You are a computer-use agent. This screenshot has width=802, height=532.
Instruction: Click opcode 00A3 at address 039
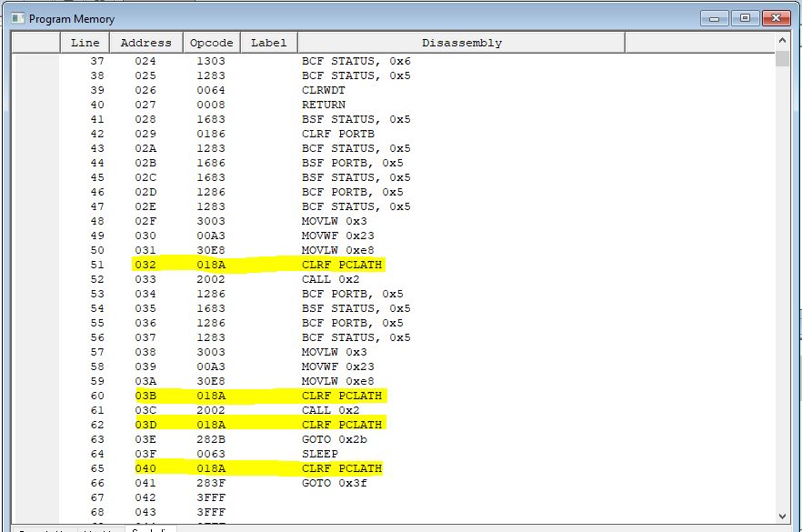(211, 366)
